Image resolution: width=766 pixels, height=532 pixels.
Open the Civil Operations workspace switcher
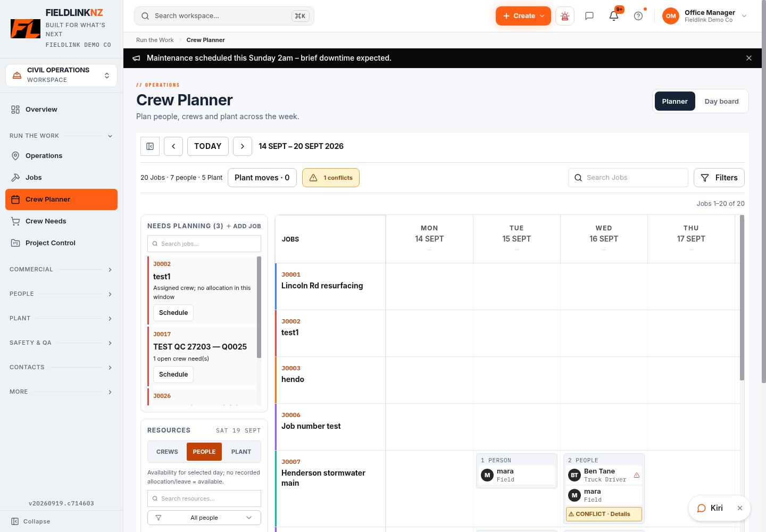pos(61,75)
